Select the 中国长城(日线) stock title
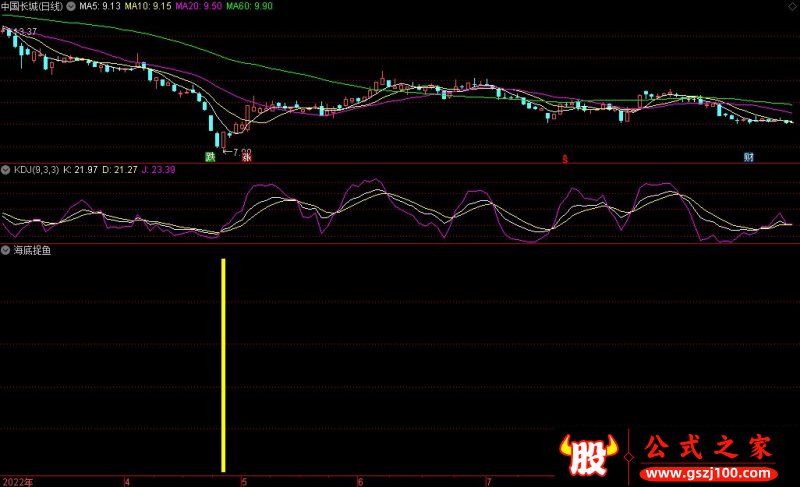The image size is (800, 487). pos(30,6)
